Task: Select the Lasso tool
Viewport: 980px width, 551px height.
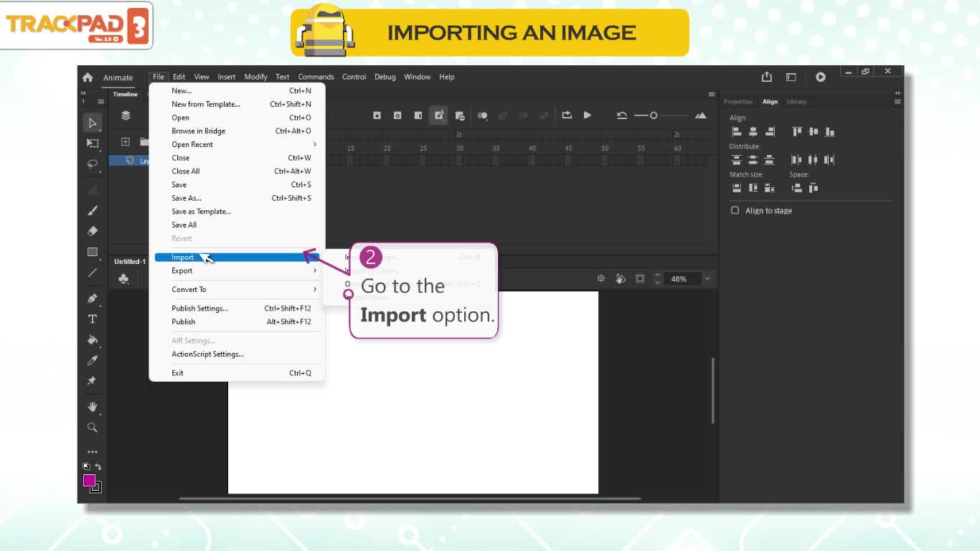Action: [92, 164]
